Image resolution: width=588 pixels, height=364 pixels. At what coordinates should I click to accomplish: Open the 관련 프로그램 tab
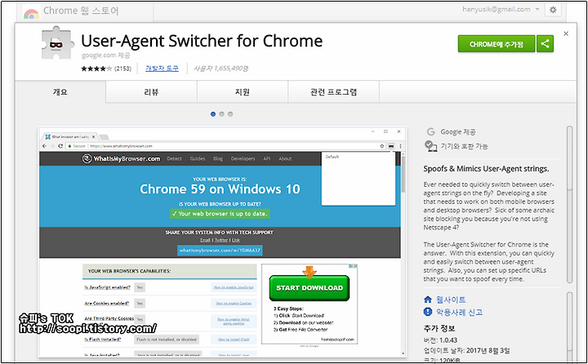[x=333, y=92]
